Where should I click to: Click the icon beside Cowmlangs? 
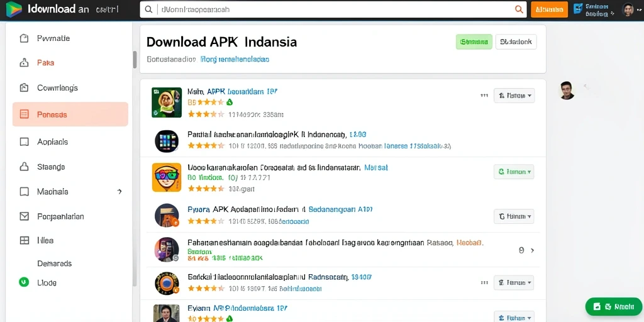(x=25, y=87)
